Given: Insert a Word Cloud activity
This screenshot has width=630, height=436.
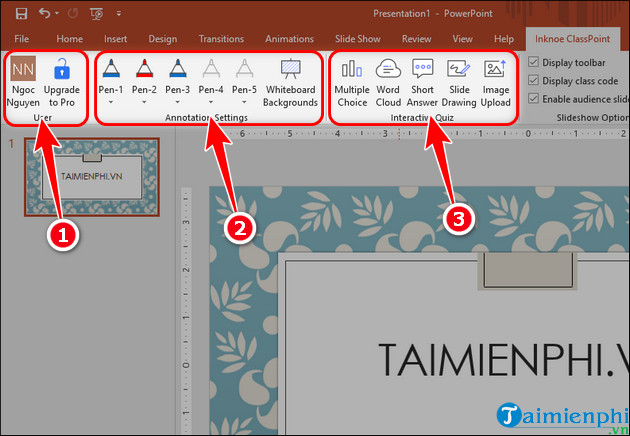Looking at the screenshot, I should (x=388, y=83).
